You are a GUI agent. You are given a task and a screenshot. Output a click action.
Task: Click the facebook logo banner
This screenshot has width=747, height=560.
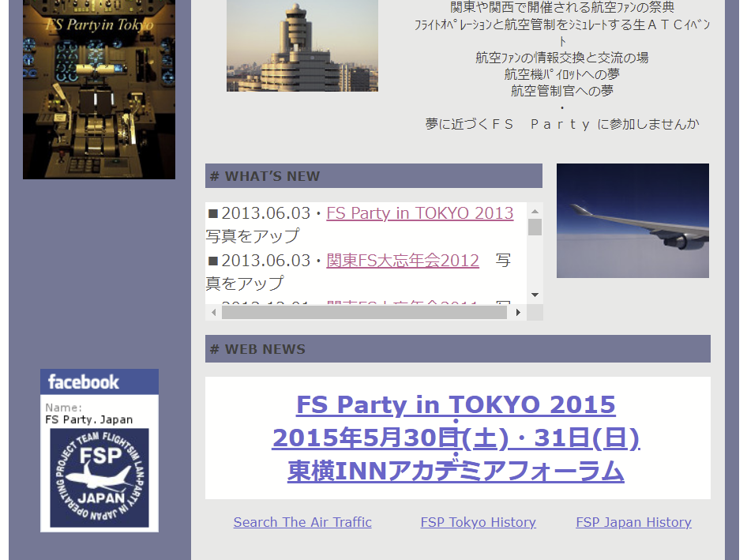(99, 381)
